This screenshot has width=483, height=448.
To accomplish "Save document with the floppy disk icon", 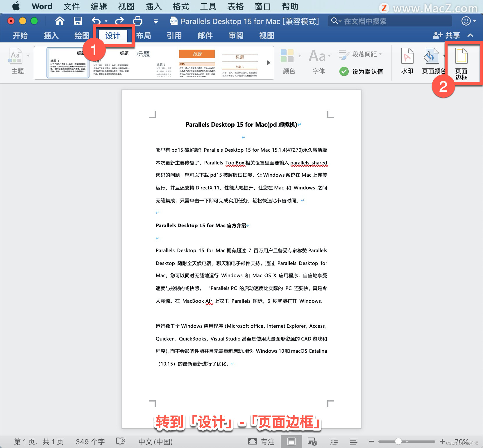I will 78,21.
